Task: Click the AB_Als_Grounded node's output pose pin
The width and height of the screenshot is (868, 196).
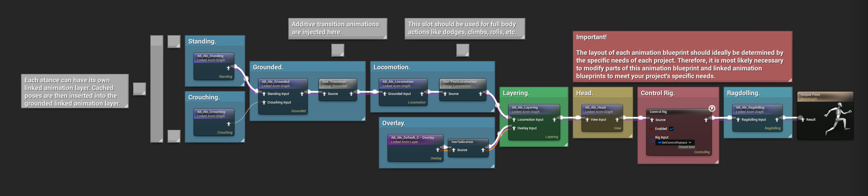Action: tap(302, 94)
